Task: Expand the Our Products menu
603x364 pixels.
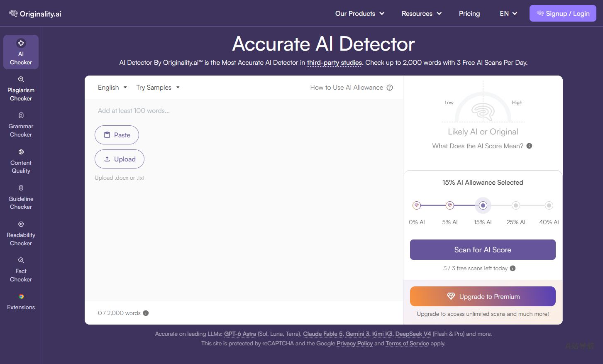Action: [x=360, y=14]
